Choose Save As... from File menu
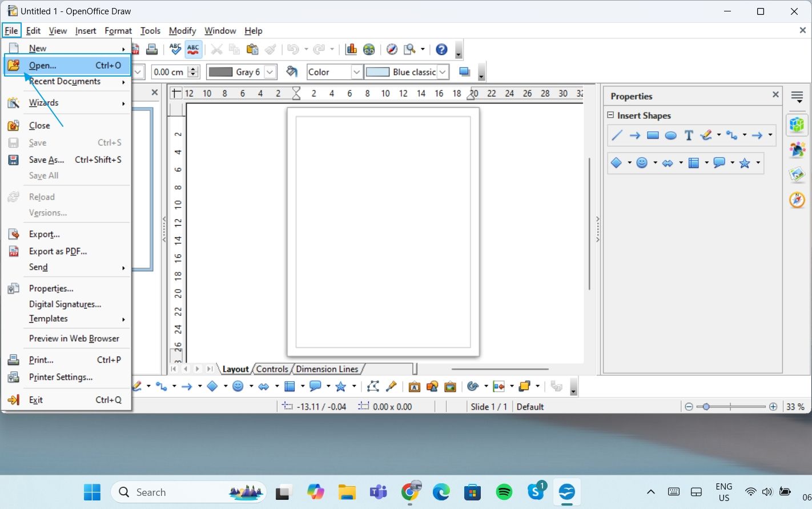This screenshot has height=509, width=812. [x=67, y=160]
